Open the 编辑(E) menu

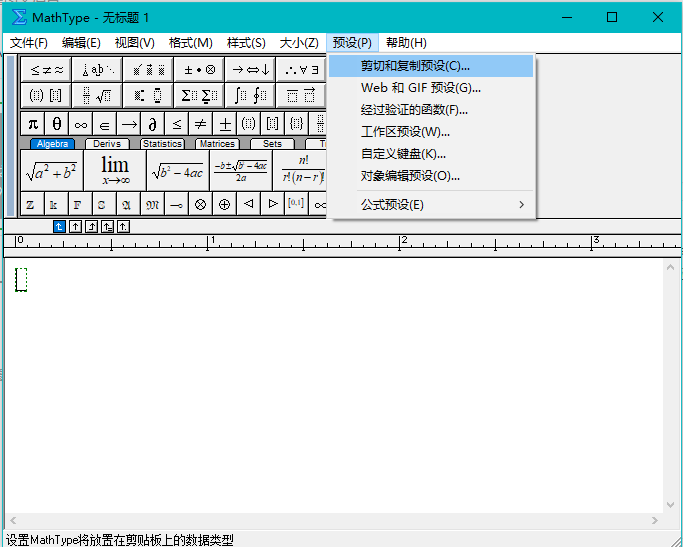(x=81, y=43)
